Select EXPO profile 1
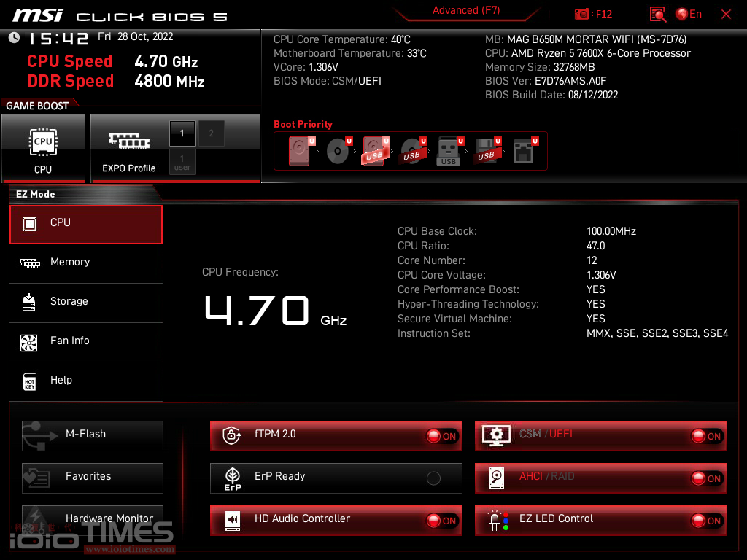 [182, 133]
